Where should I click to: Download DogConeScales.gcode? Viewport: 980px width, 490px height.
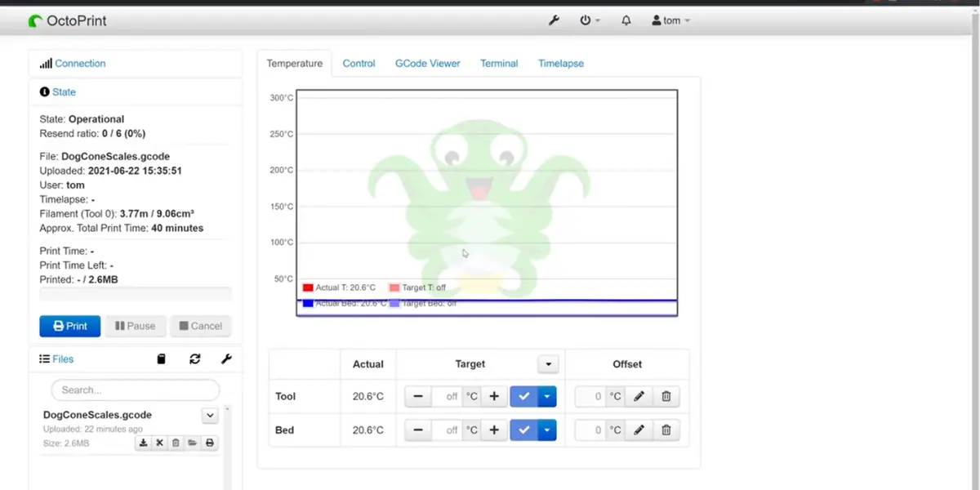click(144, 443)
